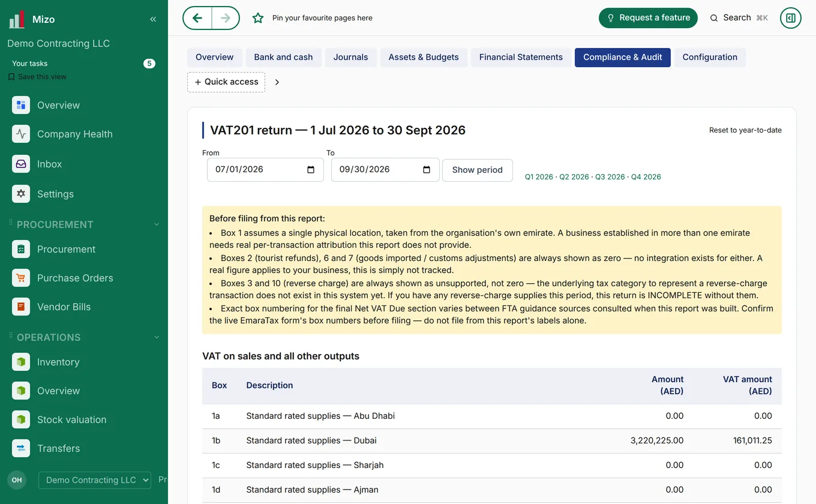The height and width of the screenshot is (504, 816).
Task: Go forward with the right arrow
Action: click(226, 18)
